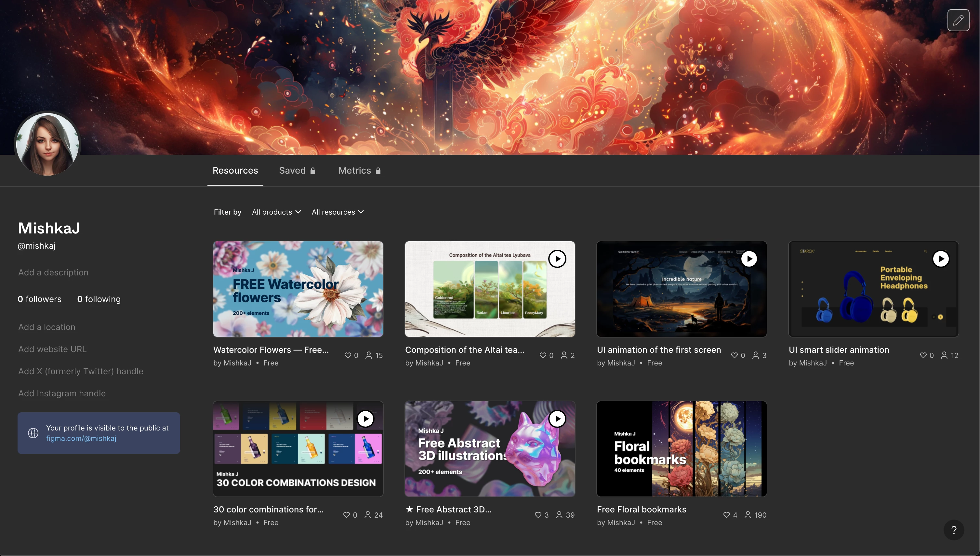Image resolution: width=980 pixels, height=556 pixels.
Task: Open the 0 followers list
Action: pos(39,299)
